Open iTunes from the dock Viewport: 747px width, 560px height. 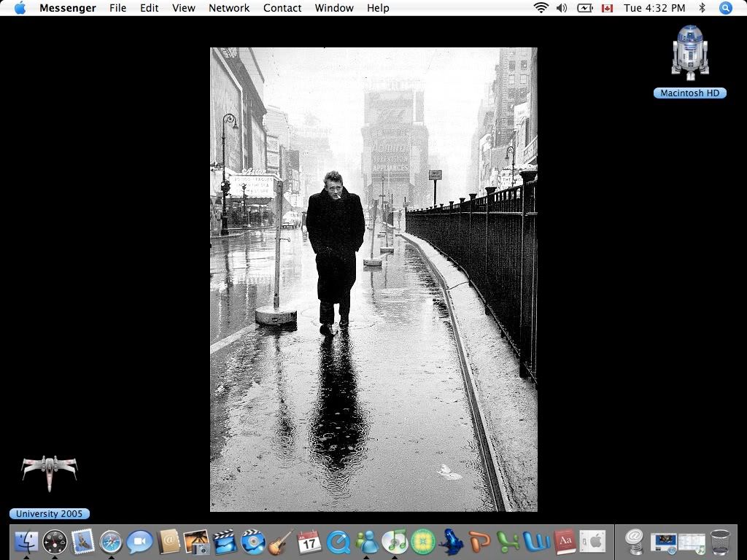(395, 542)
